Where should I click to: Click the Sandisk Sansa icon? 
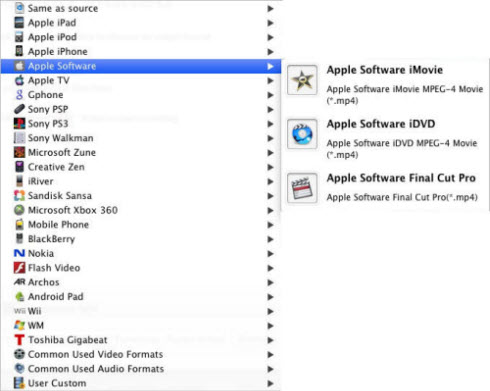coord(19,196)
